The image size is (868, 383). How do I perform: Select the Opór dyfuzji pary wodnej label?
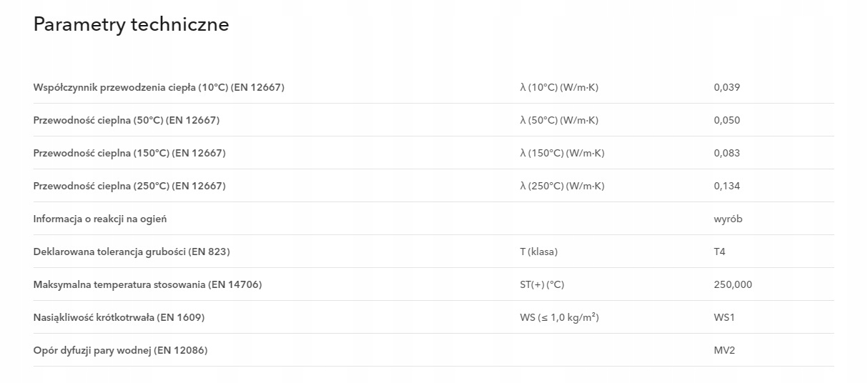click(x=120, y=350)
